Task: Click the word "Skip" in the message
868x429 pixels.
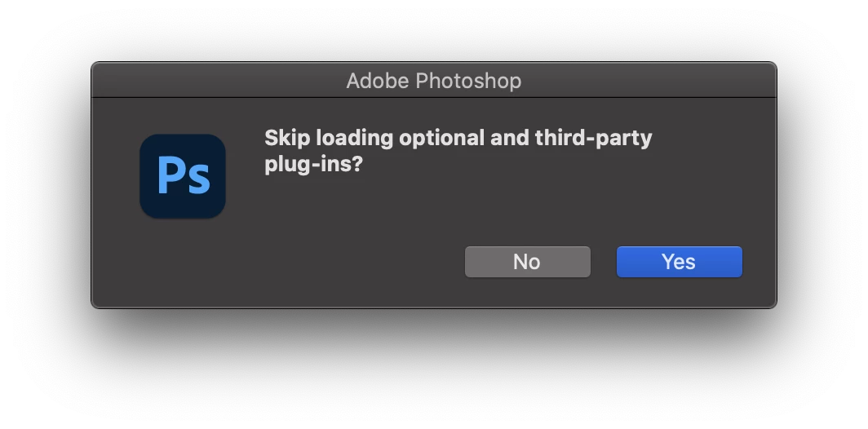Action: tap(286, 138)
